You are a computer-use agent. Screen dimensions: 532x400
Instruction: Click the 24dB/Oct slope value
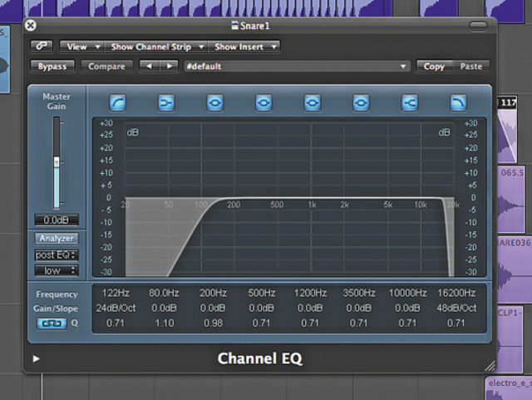click(x=116, y=308)
